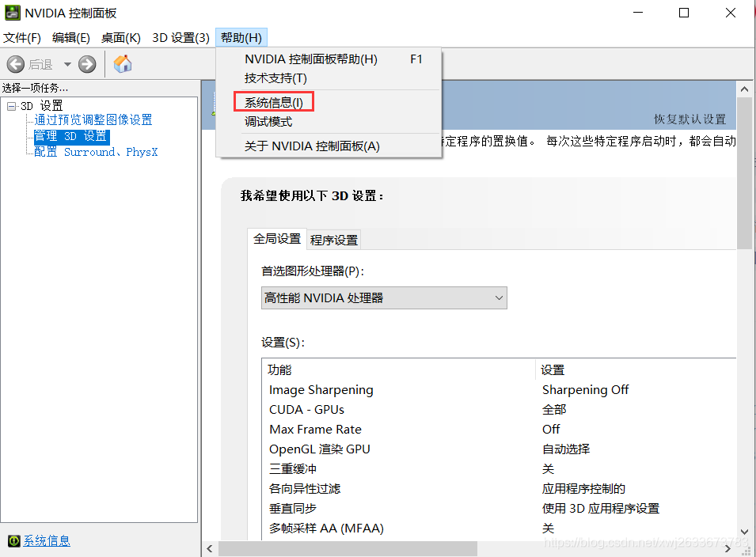The height and width of the screenshot is (557, 756).
Task: Click the Sharpening Off setting value
Action: click(x=585, y=390)
